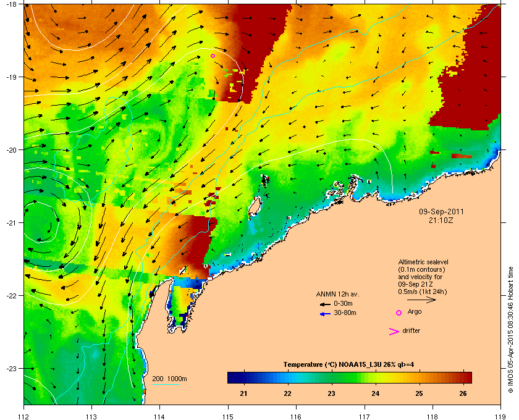Click the longitude label 113
519x420 pixels.
pos(91,417)
